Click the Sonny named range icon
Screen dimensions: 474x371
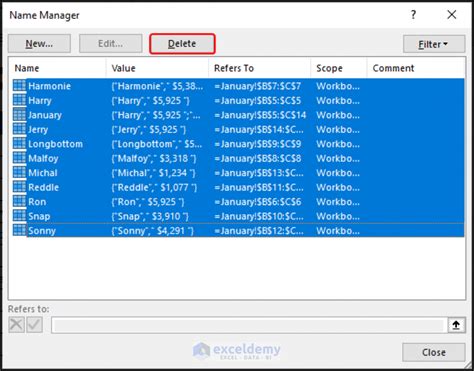click(x=19, y=231)
